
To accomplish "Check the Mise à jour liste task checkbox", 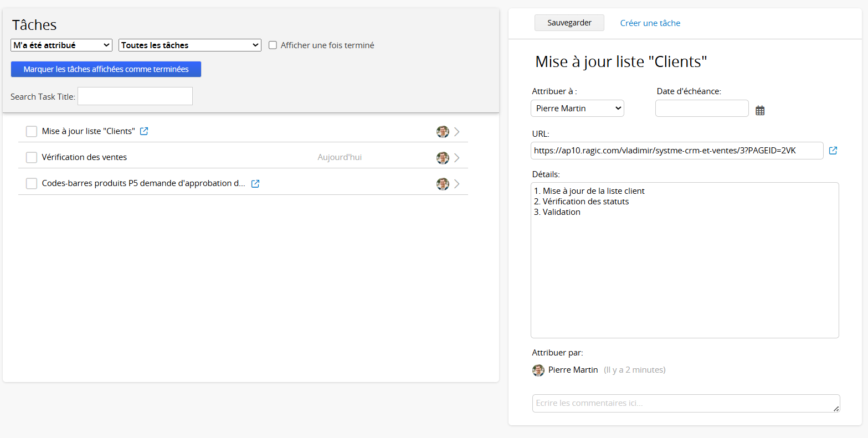I will [x=32, y=131].
